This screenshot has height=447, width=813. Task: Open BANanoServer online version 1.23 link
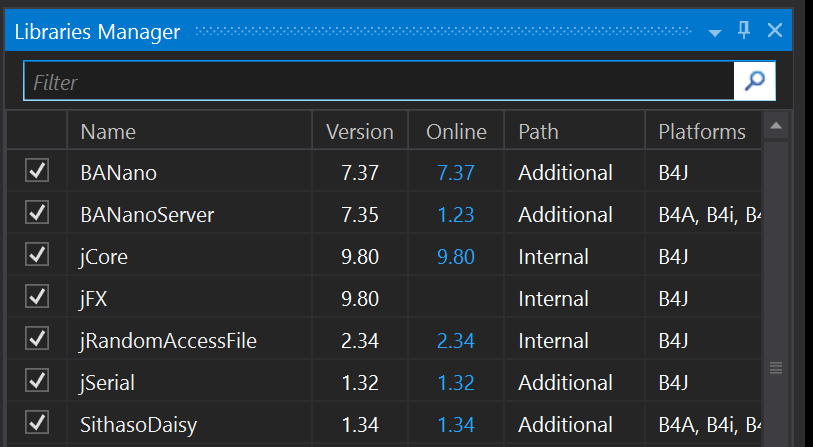pos(456,215)
